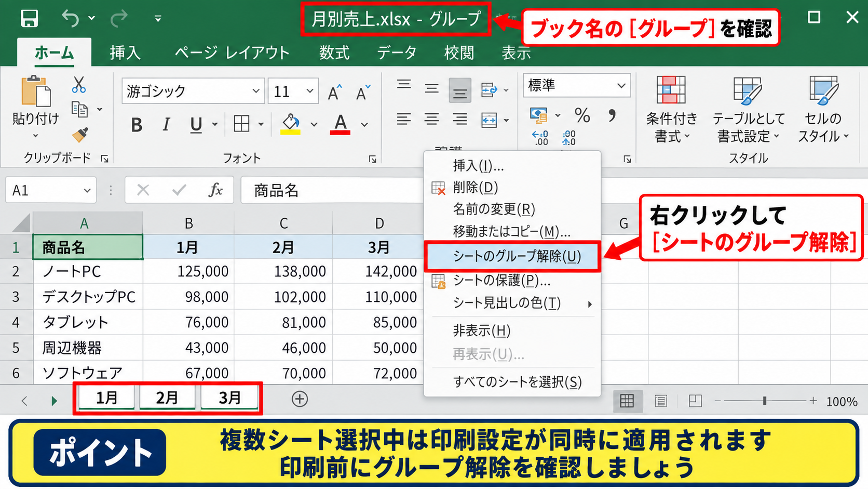868x489 pixels.
Task: Toggle Bold formatting
Action: [137, 124]
